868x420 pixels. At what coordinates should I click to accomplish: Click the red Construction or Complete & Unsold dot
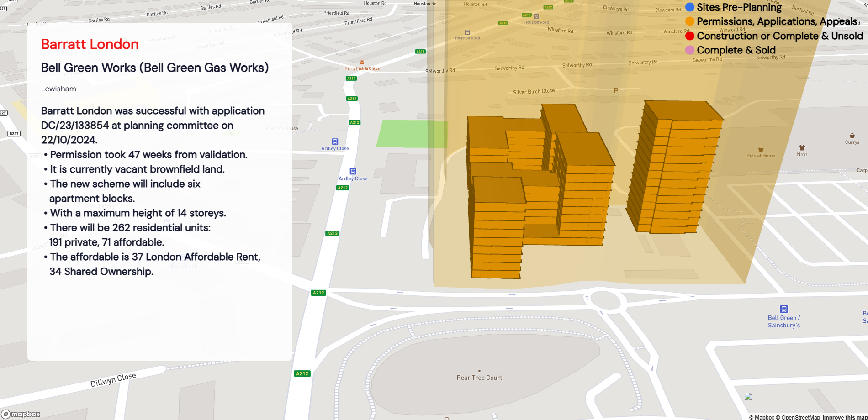point(690,36)
